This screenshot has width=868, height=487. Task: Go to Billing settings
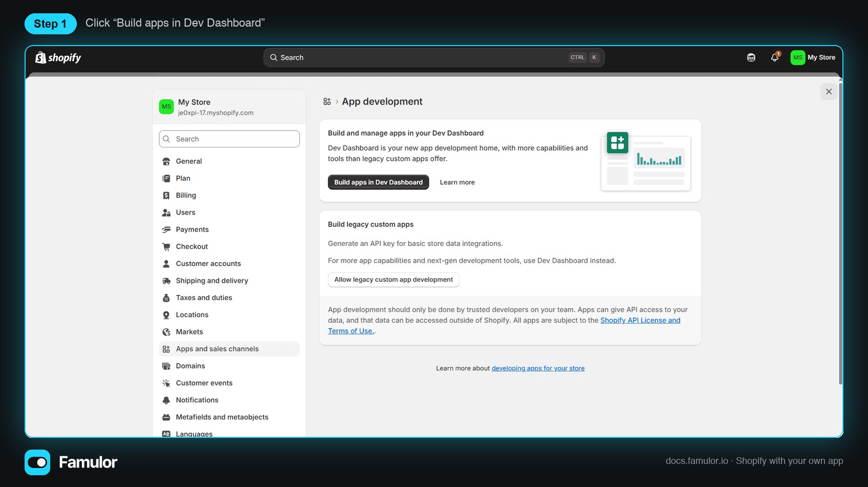[229, 196]
